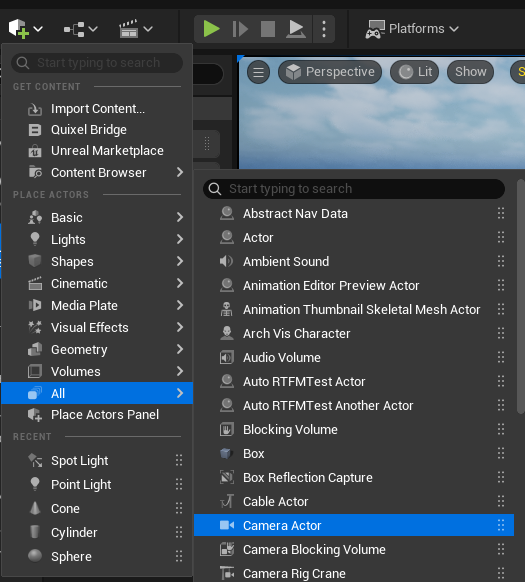Viewport: 525px width, 582px height.
Task: Click the Stop simulation icon
Action: pos(268,29)
